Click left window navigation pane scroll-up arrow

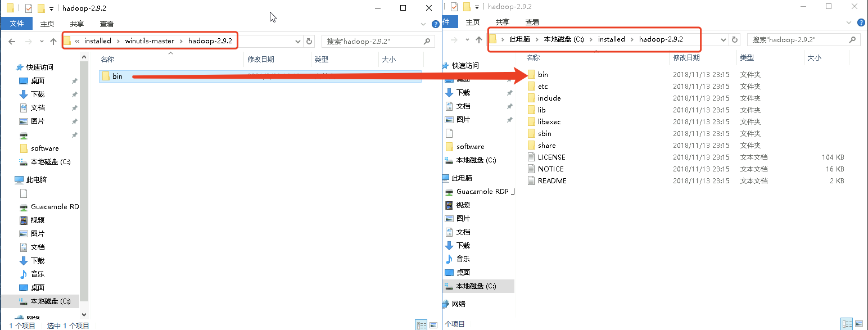pyautogui.click(x=85, y=57)
